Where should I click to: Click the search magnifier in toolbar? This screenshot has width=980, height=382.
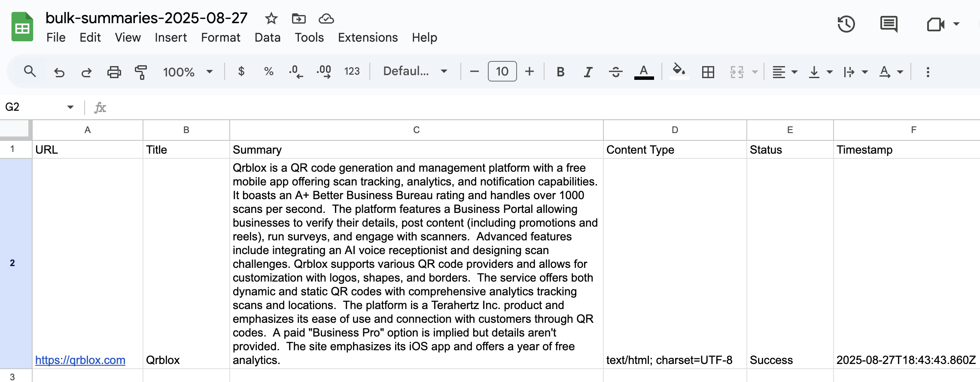[x=30, y=71]
